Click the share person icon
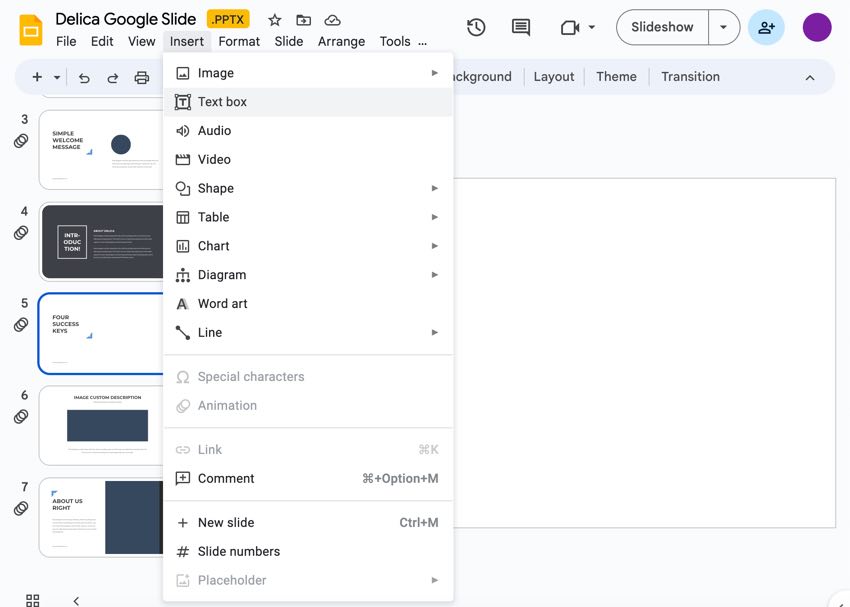This screenshot has width=850, height=607. pos(766,27)
